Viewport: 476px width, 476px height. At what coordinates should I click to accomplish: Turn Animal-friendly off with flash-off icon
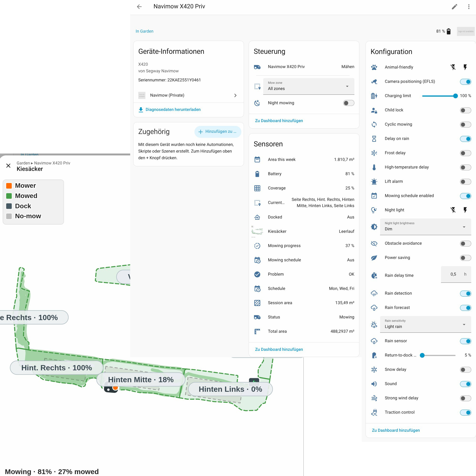pos(453,67)
